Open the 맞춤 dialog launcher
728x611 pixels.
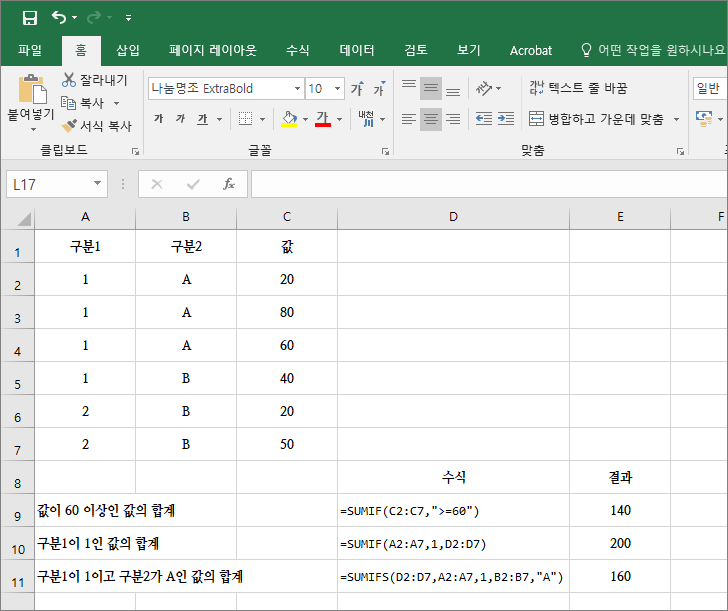680,151
